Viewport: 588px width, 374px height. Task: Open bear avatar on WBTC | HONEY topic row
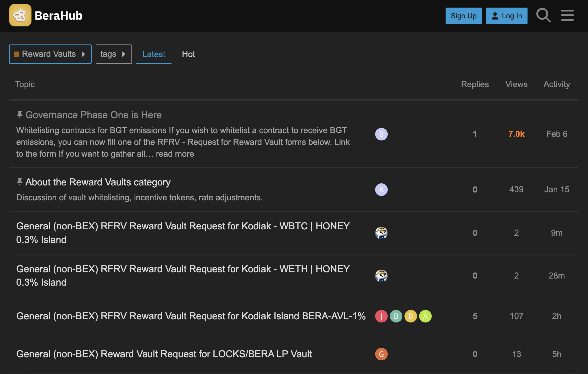click(x=381, y=233)
